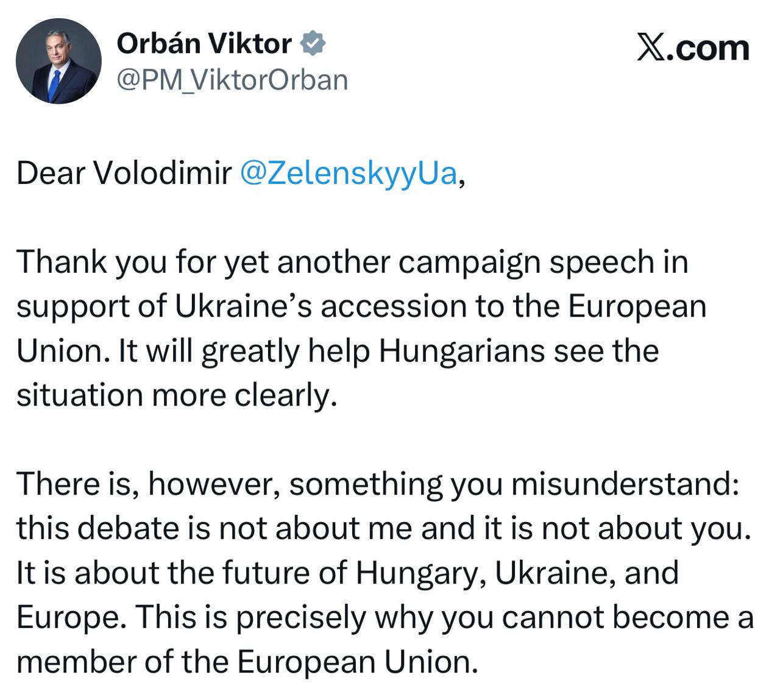
Task: Open the @ZelenskyyUa mention
Action: (x=348, y=173)
